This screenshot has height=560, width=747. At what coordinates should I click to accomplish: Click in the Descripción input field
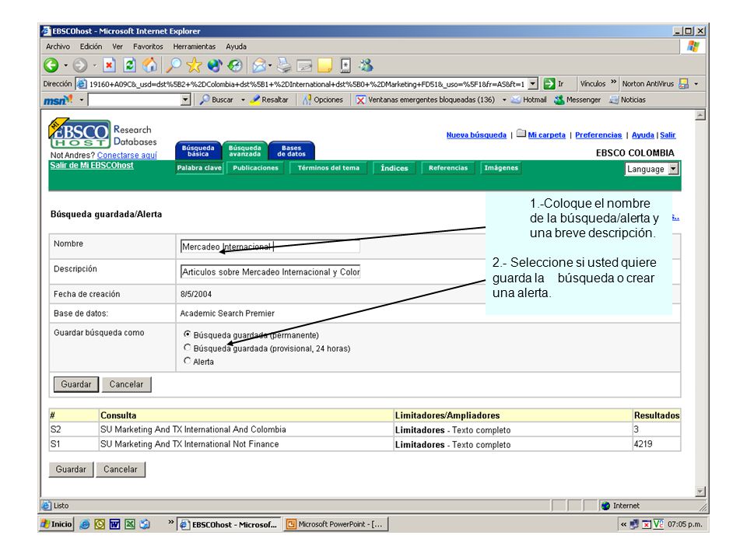270,271
